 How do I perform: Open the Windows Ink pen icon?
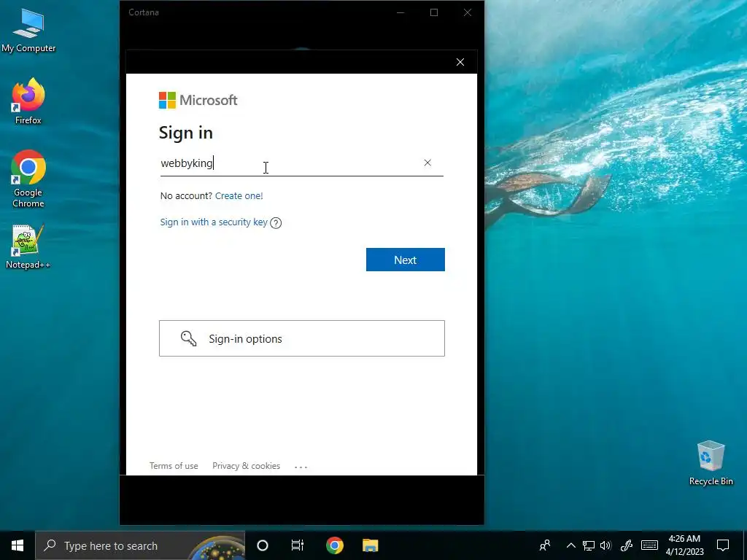tap(627, 545)
